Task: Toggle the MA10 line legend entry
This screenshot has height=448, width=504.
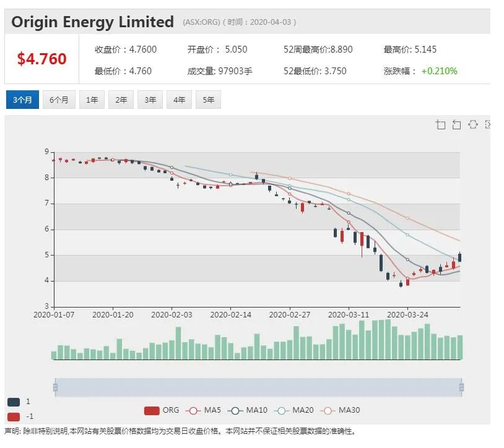Action: (x=248, y=410)
